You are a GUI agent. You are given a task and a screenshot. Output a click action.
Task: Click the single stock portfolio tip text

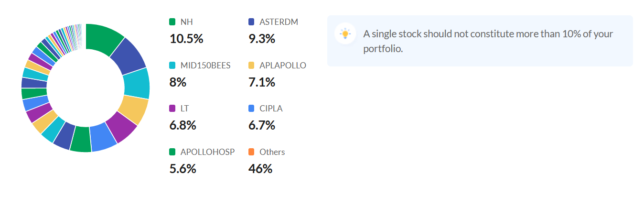(488, 41)
